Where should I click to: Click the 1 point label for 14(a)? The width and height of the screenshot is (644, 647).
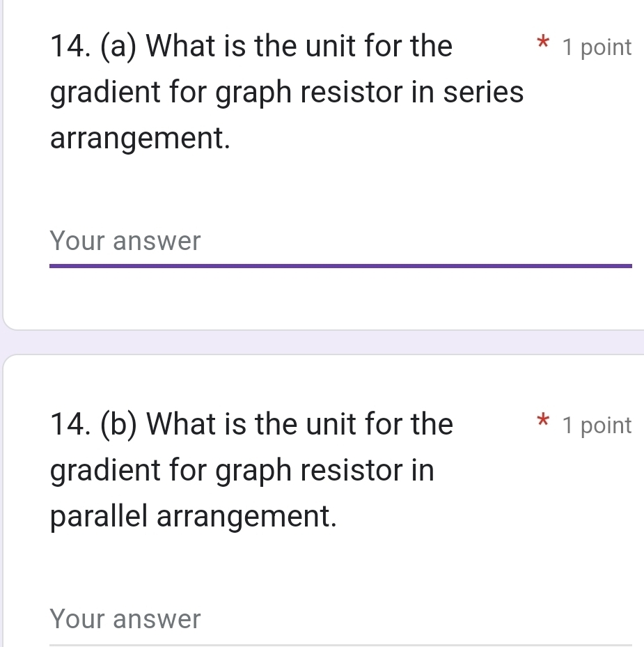coord(597,47)
